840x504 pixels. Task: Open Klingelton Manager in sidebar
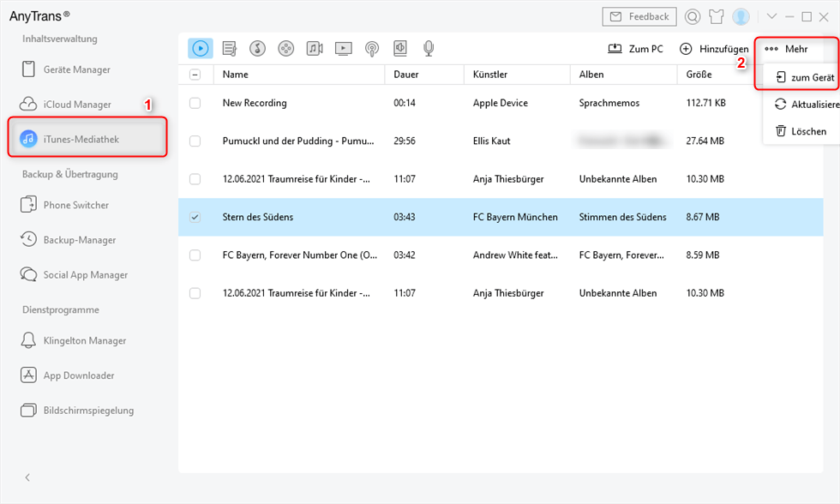click(x=74, y=340)
